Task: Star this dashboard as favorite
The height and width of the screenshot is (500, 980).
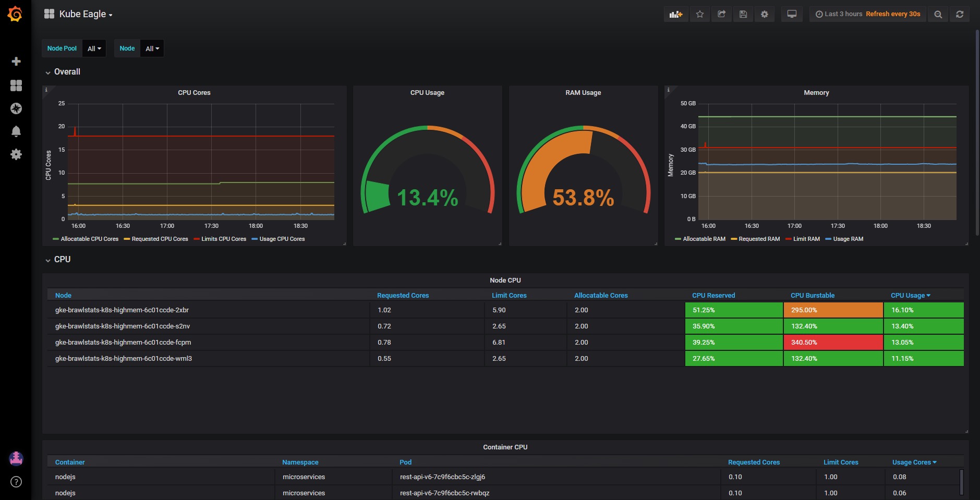Action: coord(700,14)
